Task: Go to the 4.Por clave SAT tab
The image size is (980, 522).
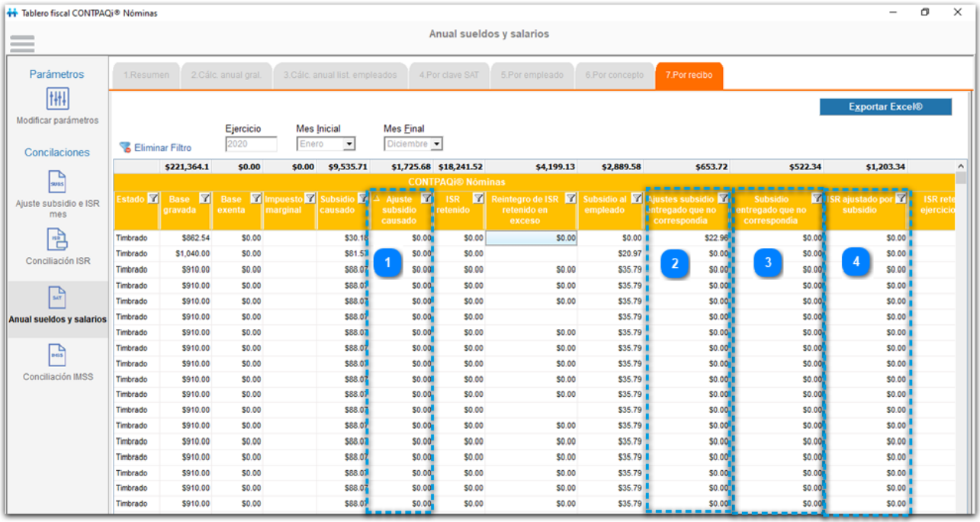Action: [449, 76]
